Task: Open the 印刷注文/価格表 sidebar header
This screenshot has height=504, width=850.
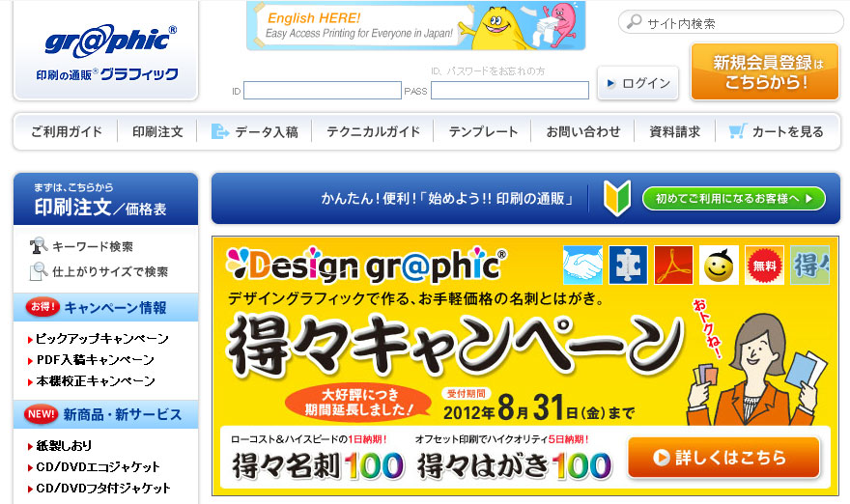Action: click(105, 199)
